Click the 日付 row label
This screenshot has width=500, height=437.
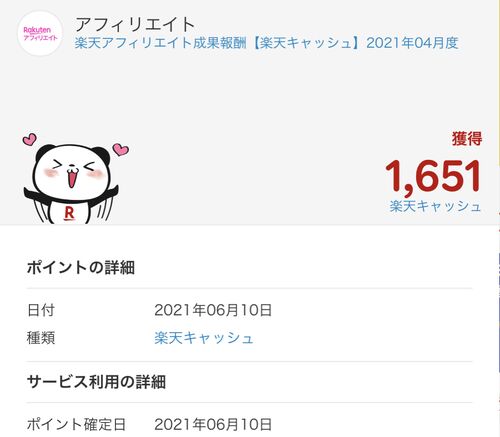click(x=41, y=310)
